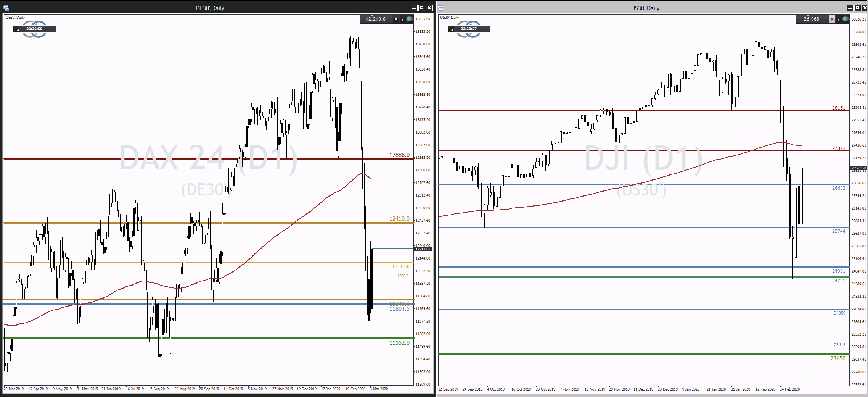Select the 12886.0 resistance level label

399,155
